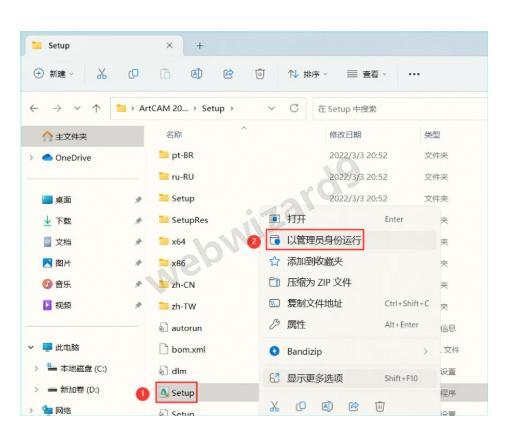The image size is (509, 448).
Task: Click the Copy icon in the toolbar
Action: pyautogui.click(x=133, y=74)
